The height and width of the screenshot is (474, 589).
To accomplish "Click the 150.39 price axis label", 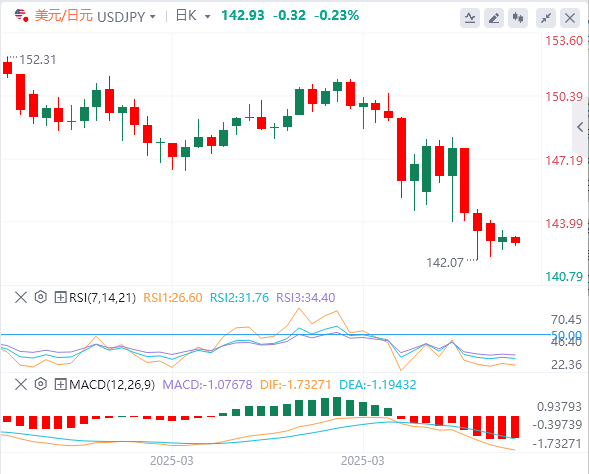I will click(564, 97).
